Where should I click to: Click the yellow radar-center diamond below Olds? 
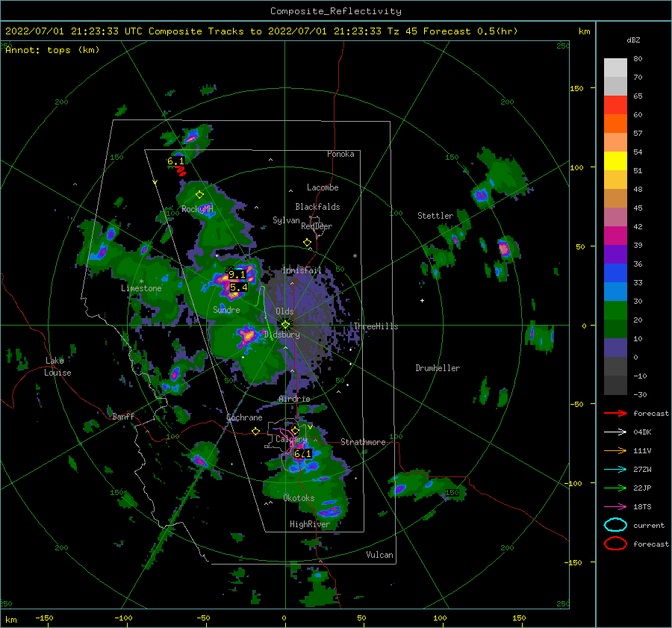pos(285,325)
